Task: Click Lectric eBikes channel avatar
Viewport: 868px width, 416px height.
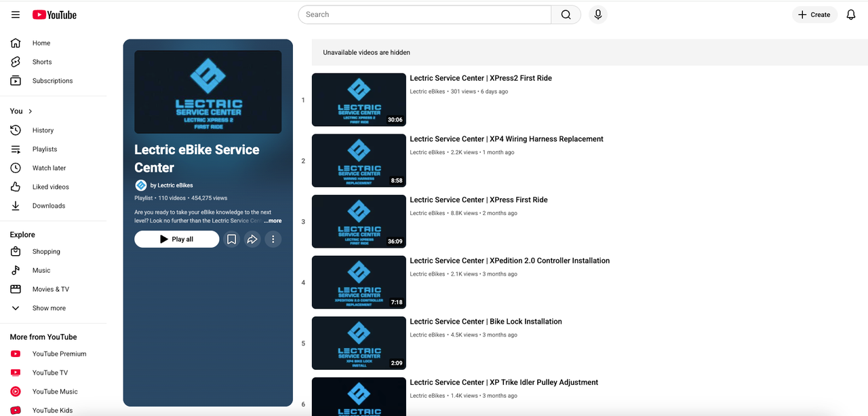Action: tap(140, 185)
